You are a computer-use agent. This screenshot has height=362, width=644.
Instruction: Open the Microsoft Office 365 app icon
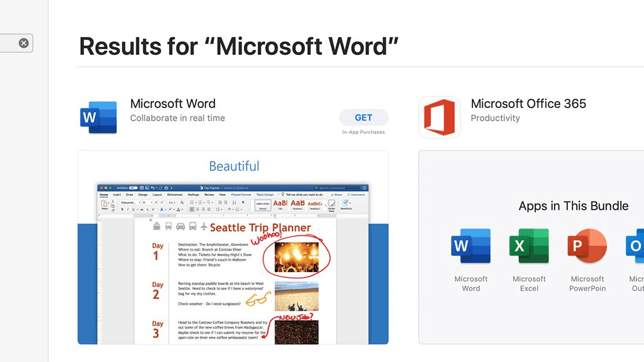click(x=439, y=117)
